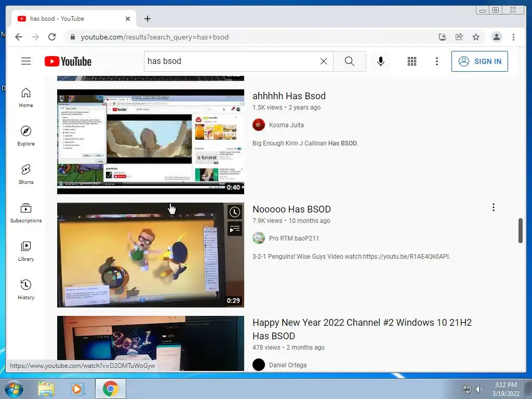The width and height of the screenshot is (532, 399).
Task: Open History in the sidebar
Action: 26,289
